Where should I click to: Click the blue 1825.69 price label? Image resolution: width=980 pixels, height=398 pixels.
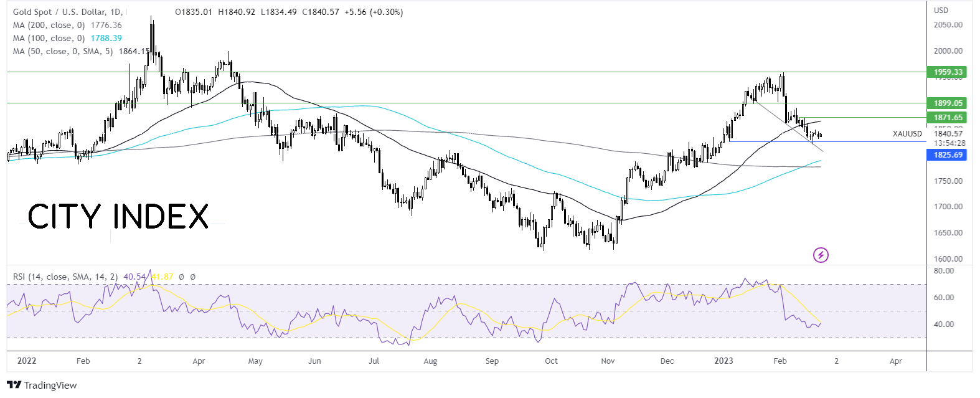(x=946, y=154)
